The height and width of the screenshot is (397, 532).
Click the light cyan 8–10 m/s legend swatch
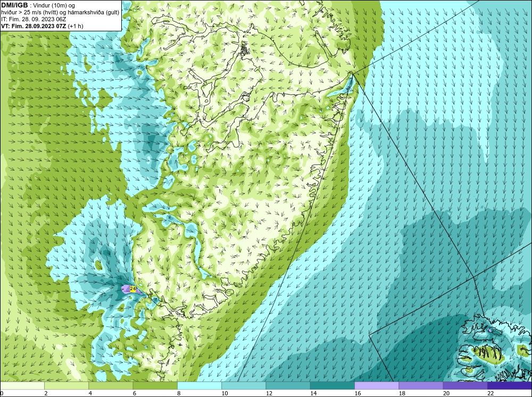pyautogui.click(x=199, y=386)
